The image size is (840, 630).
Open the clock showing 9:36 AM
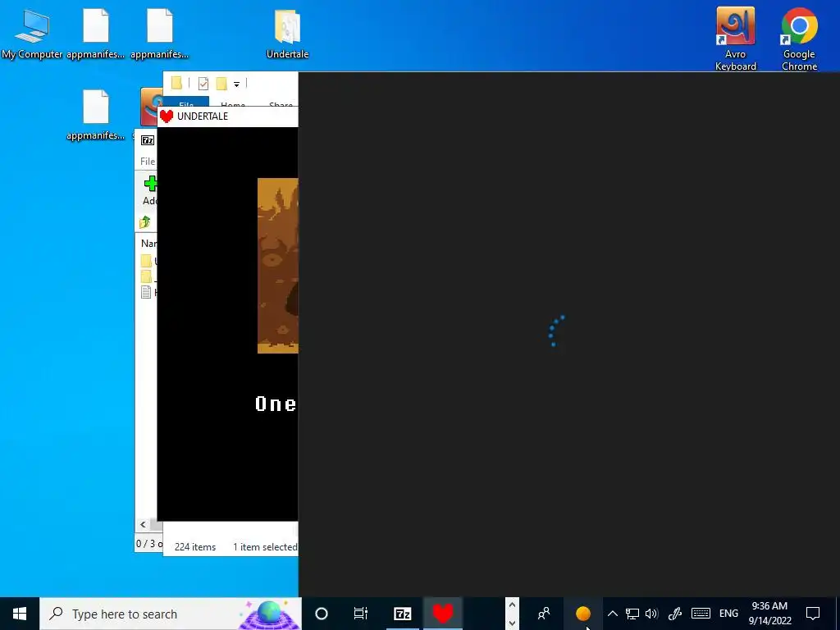click(x=769, y=614)
